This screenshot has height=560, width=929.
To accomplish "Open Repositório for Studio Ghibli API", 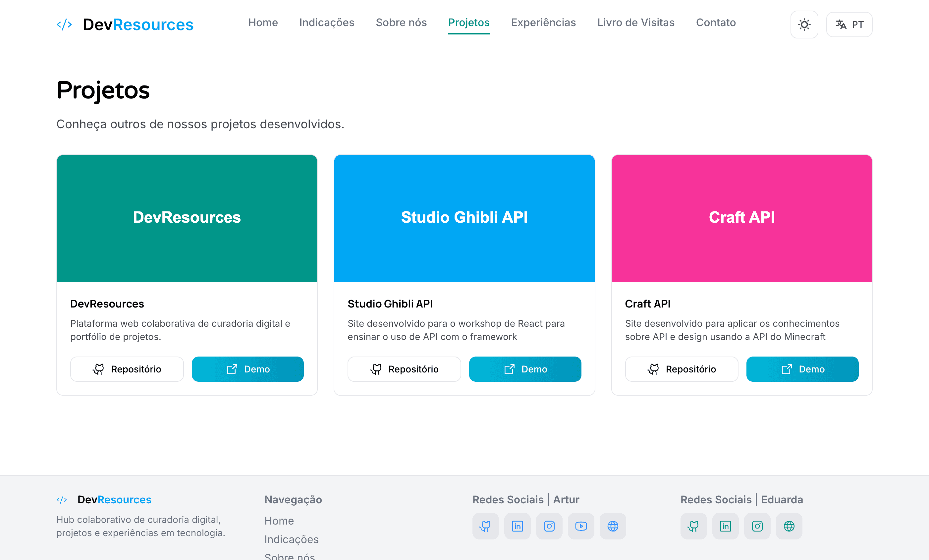I will 404,369.
